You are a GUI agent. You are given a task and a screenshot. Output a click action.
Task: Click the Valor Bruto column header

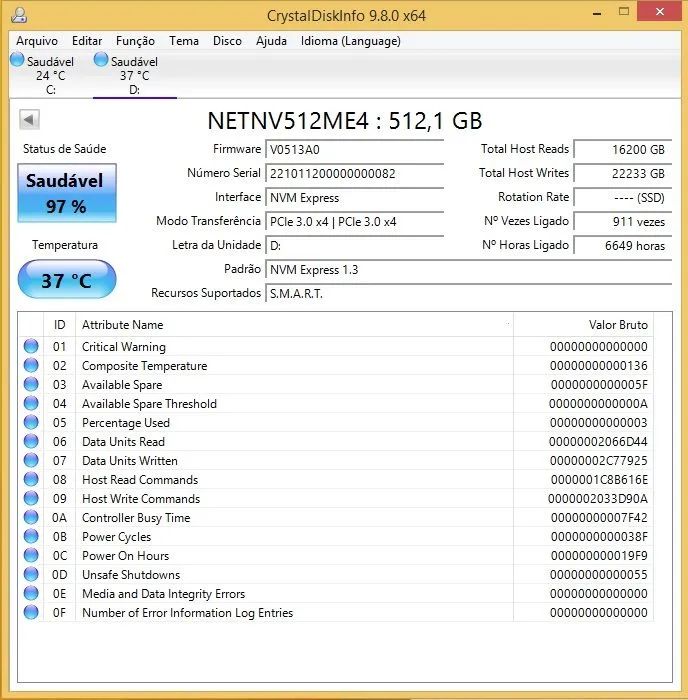coord(583,325)
